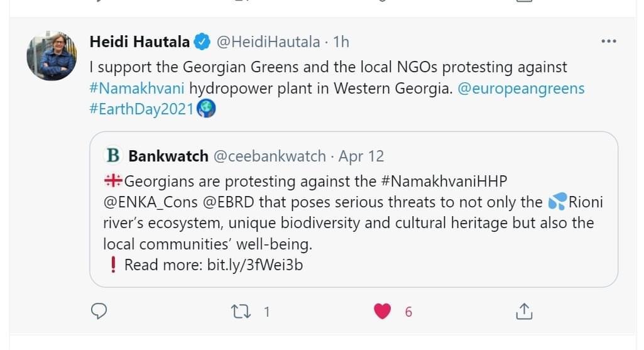The width and height of the screenshot is (644, 350).
Task: Toggle the red heart like button
Action: click(x=383, y=310)
